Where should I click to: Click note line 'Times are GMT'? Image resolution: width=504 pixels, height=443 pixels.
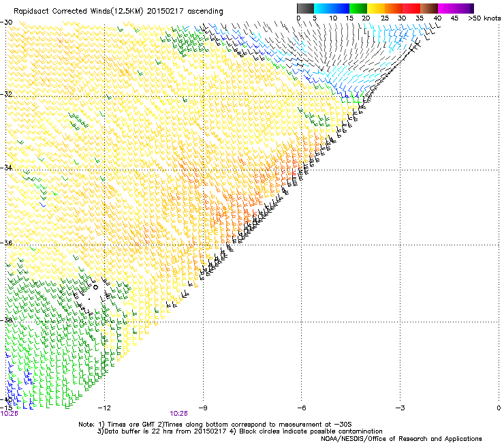click(131, 425)
